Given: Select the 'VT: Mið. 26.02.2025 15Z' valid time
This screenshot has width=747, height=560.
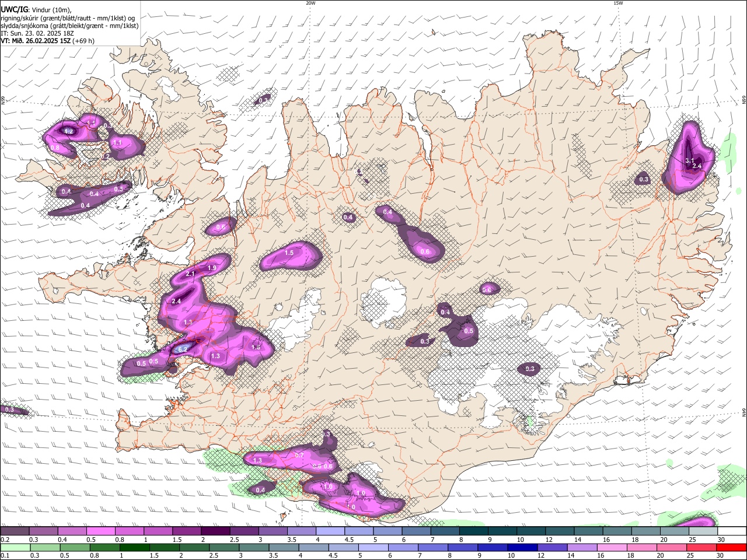Looking at the screenshot, I should click(x=36, y=41).
